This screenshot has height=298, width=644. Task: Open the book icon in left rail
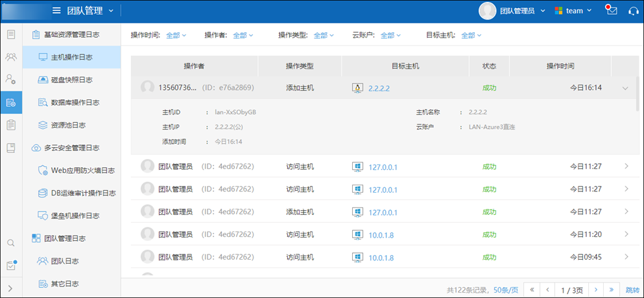click(11, 148)
